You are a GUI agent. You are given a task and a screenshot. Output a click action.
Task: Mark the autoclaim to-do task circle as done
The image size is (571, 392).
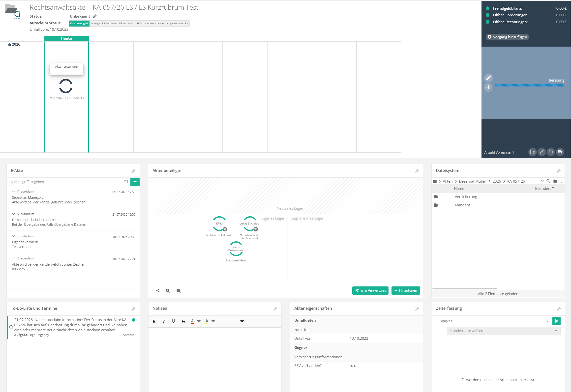(11, 327)
